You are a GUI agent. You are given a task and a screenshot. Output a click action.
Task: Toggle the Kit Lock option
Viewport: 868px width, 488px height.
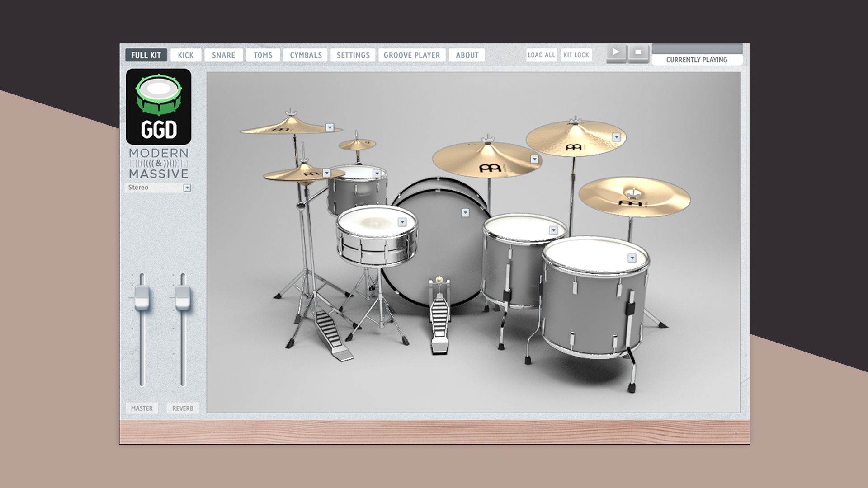click(x=576, y=55)
